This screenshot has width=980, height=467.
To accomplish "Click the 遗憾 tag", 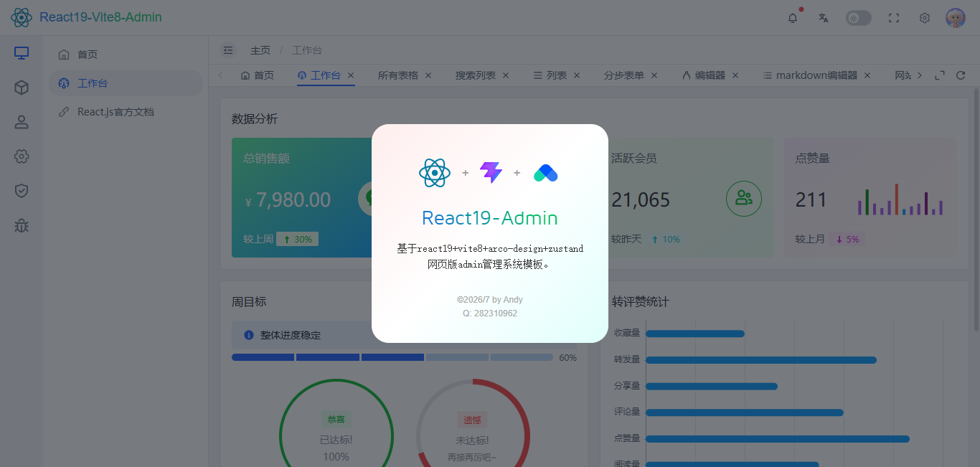I will [x=472, y=420].
